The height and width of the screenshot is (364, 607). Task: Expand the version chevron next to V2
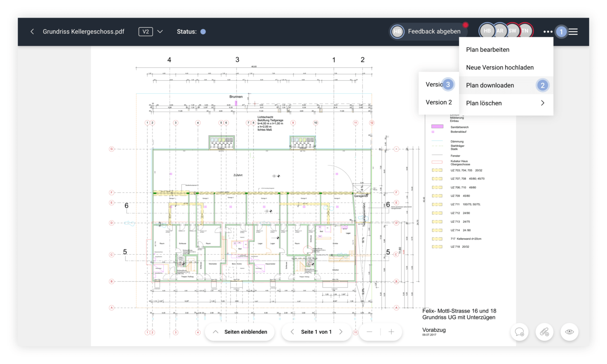(x=160, y=32)
